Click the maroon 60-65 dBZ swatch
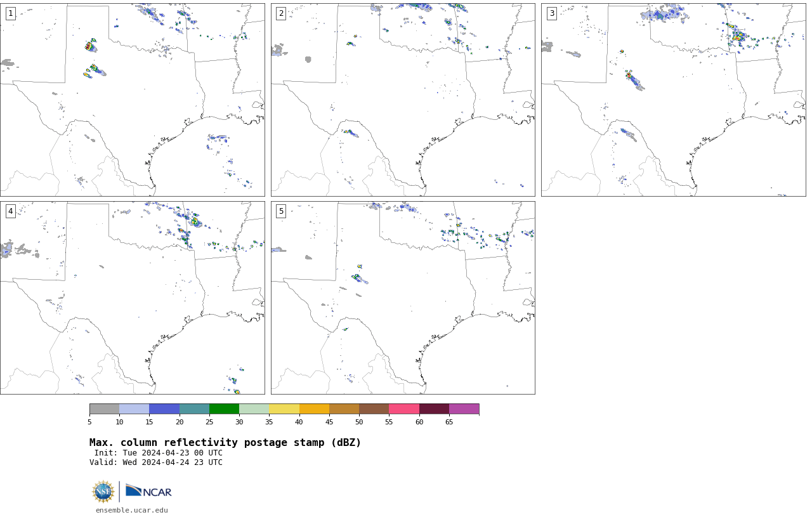Viewport: 812px width, 517px height. tap(434, 409)
